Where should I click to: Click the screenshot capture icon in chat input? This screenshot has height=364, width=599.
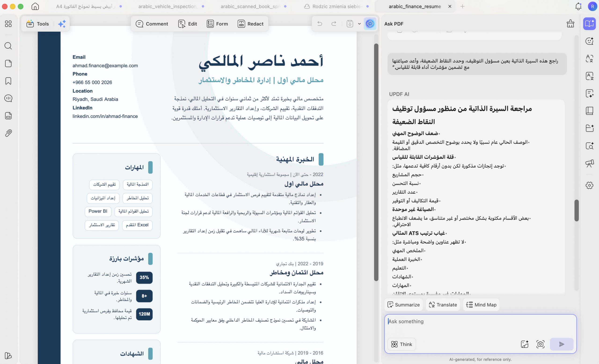pyautogui.click(x=540, y=344)
